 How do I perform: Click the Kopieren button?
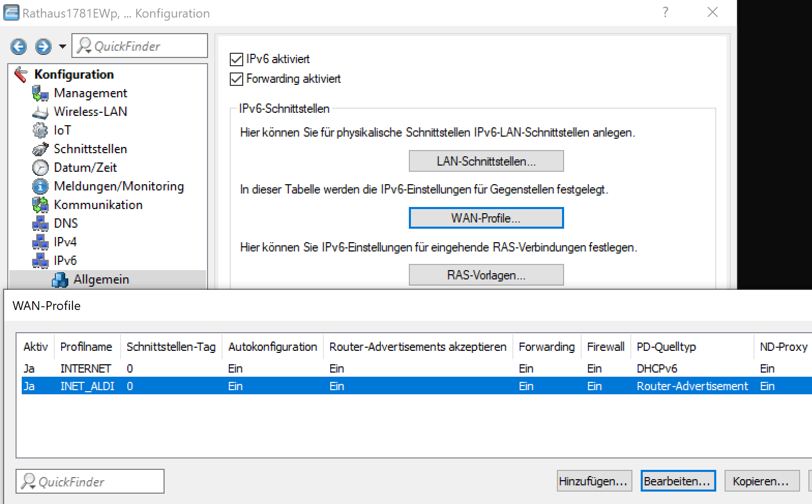(762, 481)
